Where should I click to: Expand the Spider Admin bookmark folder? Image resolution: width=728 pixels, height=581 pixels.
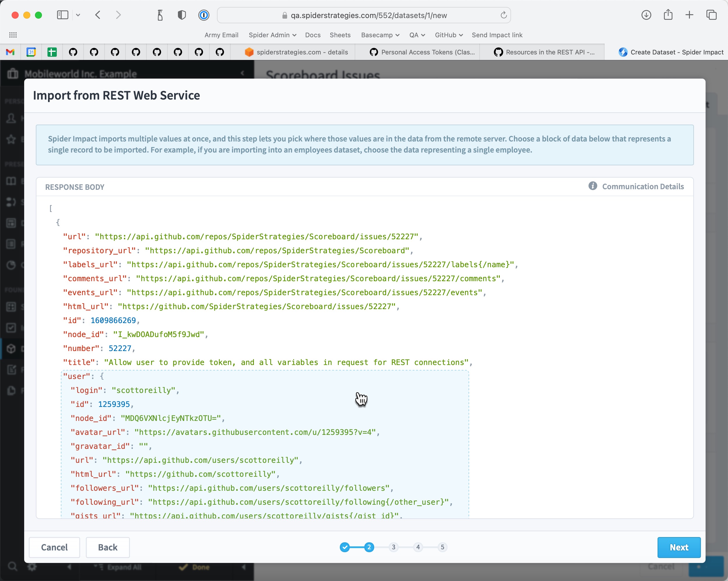coord(272,35)
